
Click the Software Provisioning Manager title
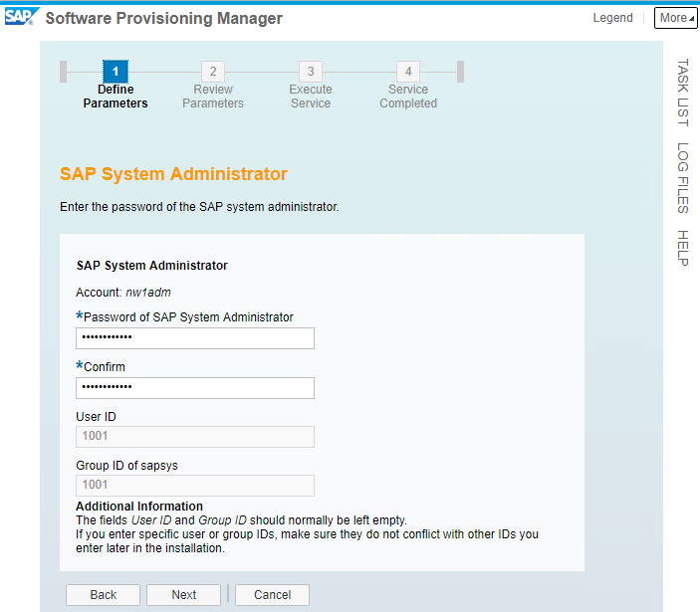coord(164,18)
